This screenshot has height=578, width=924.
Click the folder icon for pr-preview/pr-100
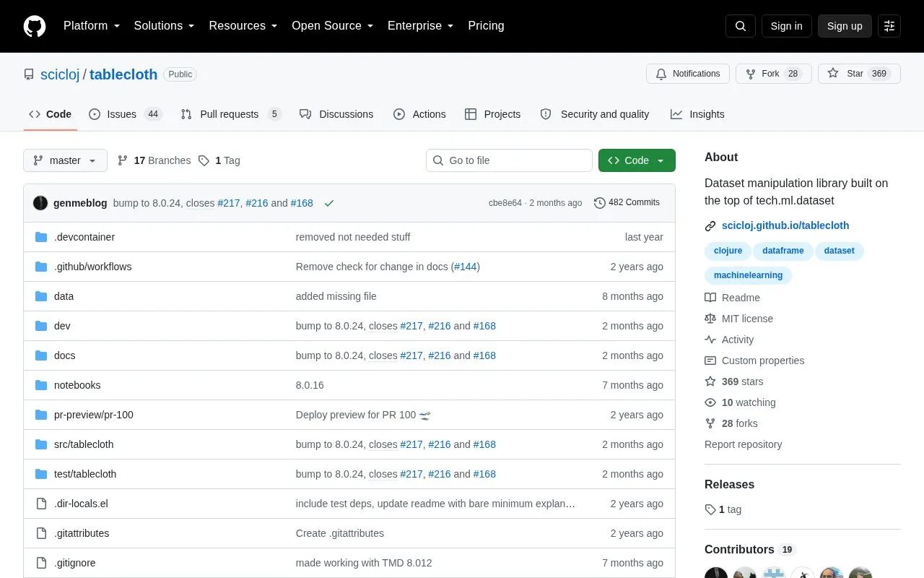point(41,415)
